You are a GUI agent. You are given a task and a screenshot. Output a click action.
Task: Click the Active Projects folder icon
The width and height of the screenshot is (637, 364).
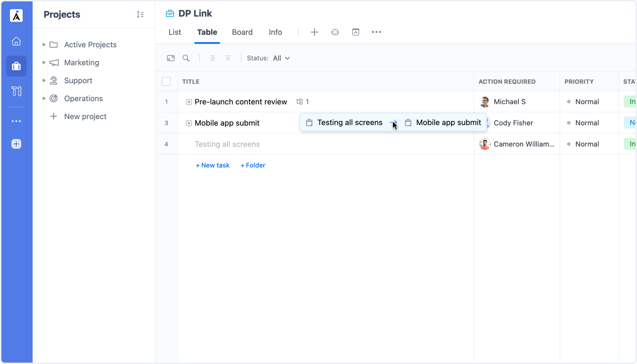pos(53,45)
